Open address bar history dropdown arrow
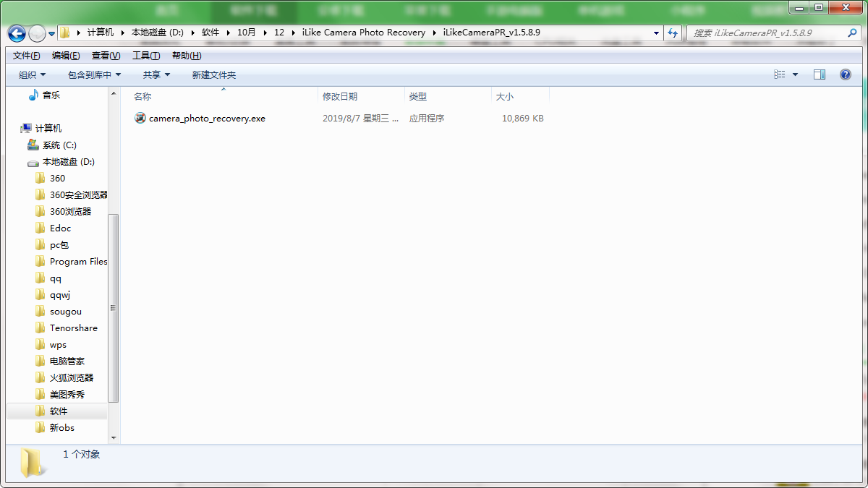868x488 pixels. click(656, 33)
